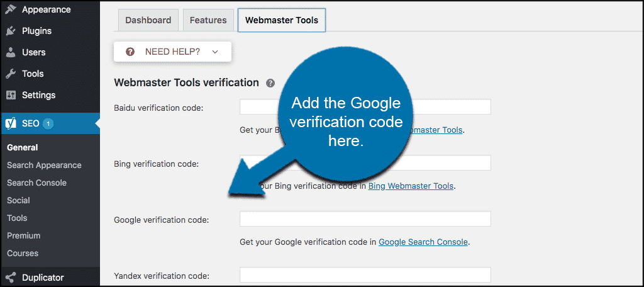Click the Duplicator sidebar icon
The image size is (644, 287).
(11, 277)
